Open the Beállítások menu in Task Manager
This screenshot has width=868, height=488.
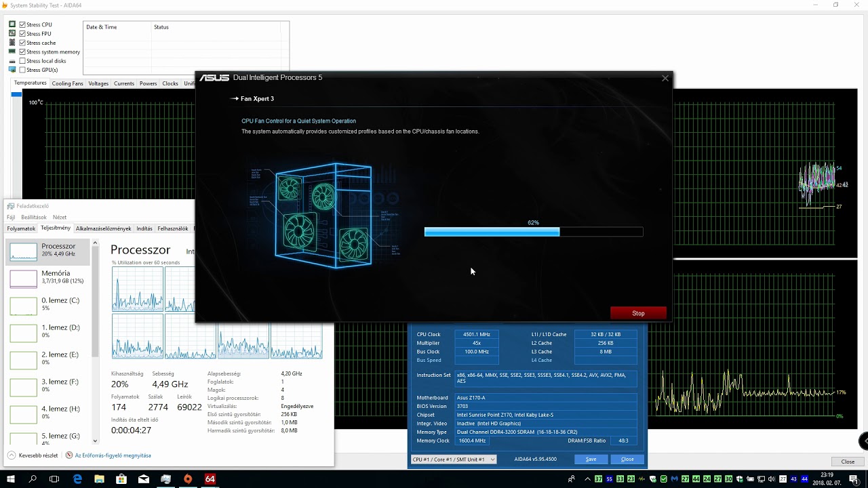click(34, 218)
